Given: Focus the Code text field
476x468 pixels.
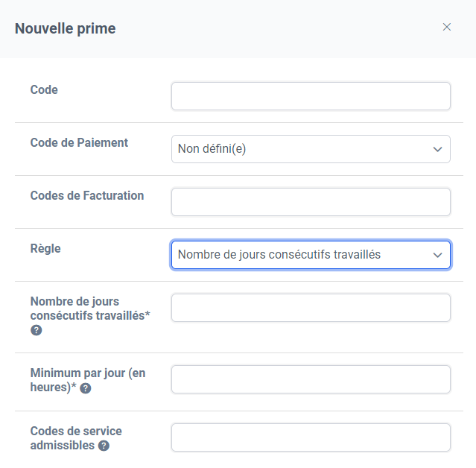Looking at the screenshot, I should (311, 96).
